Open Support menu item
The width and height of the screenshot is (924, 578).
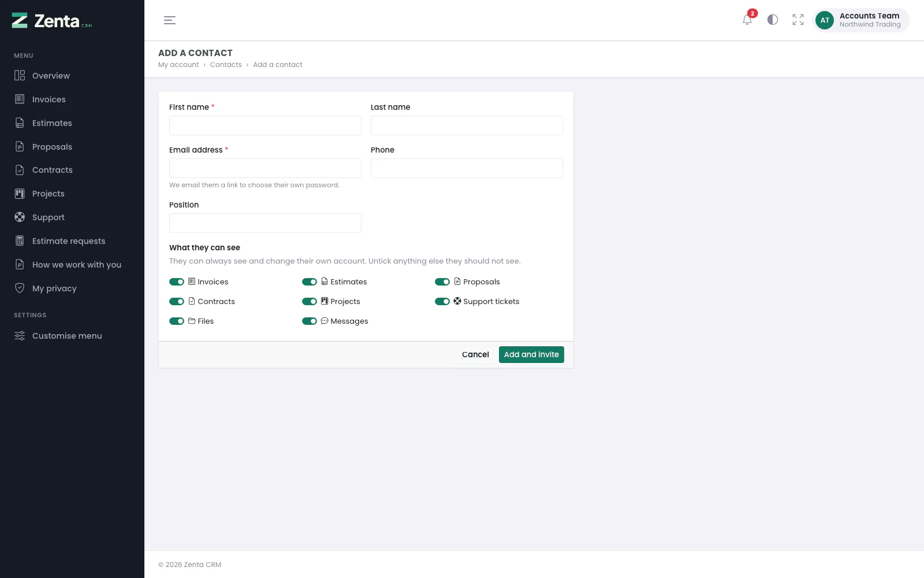click(x=72, y=217)
